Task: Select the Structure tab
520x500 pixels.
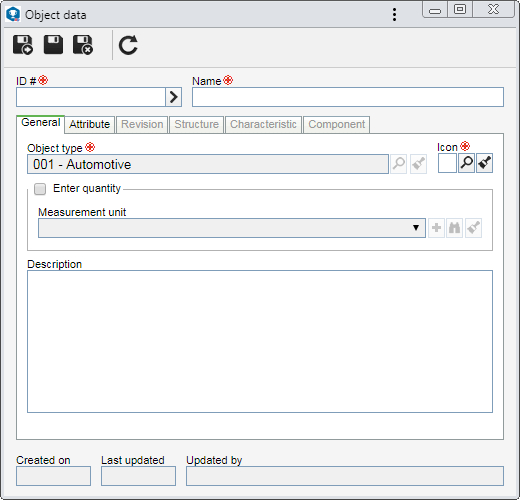Action: tap(196, 124)
